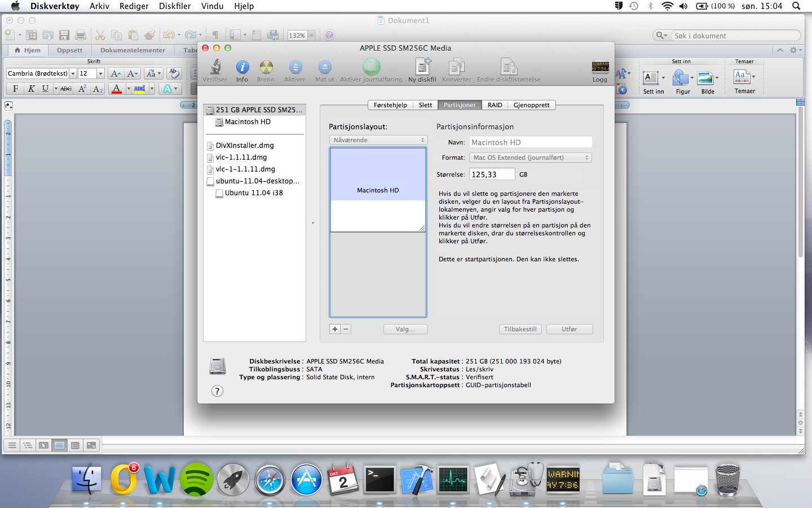Screen dimensions: 812x508
Task: Create a new image with Ny diskfil
Action: pos(422,67)
